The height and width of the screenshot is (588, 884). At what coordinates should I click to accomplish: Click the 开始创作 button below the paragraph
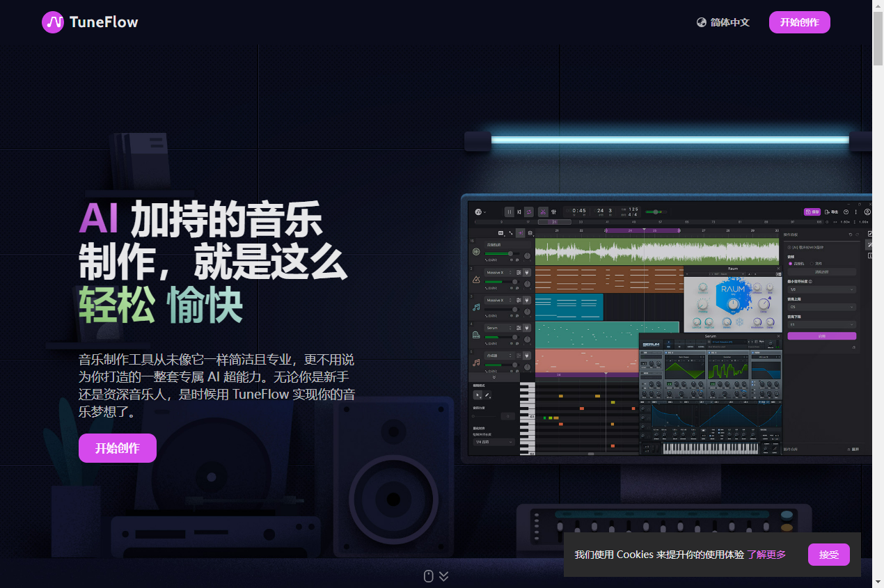[x=118, y=448]
